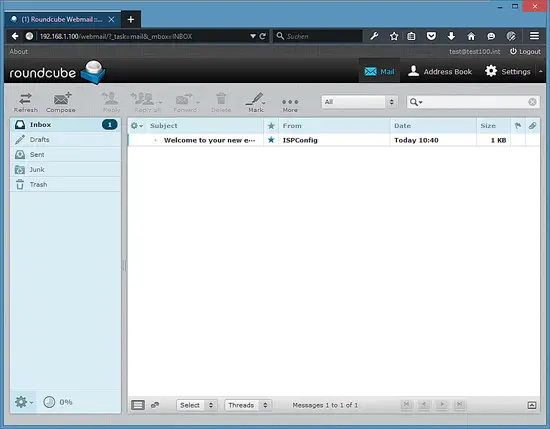The height and width of the screenshot is (429, 550).
Task: Open Settings gear in top navigation
Action: pyautogui.click(x=507, y=71)
